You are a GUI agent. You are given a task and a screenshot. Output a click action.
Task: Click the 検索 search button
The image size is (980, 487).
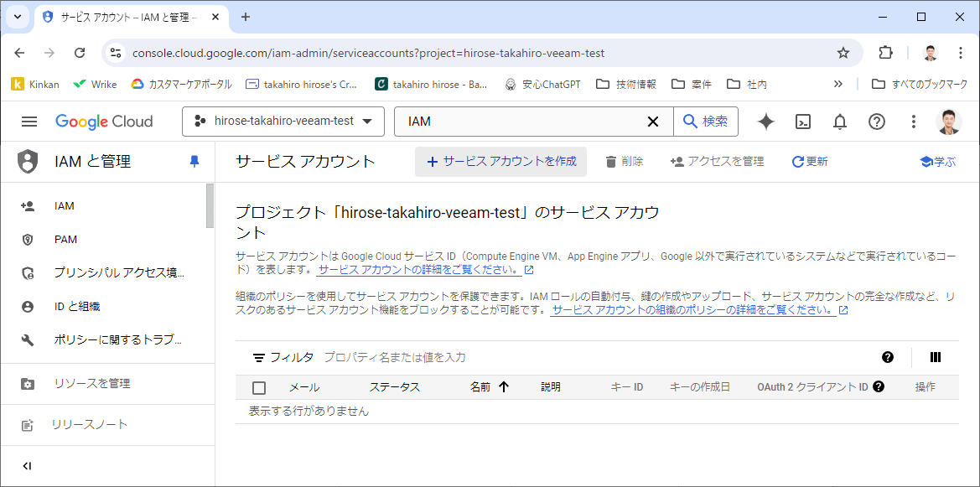click(x=706, y=122)
